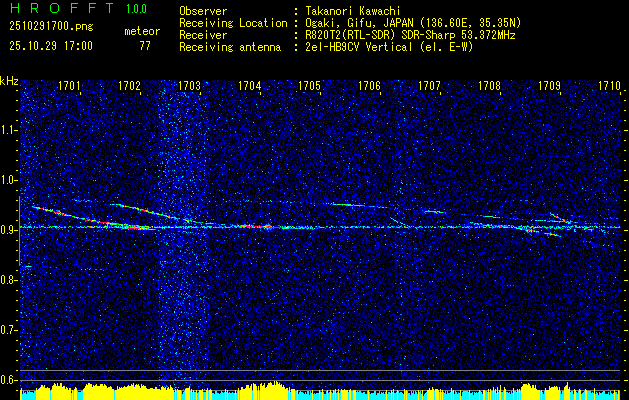Click frequency axis label 0.7

(9, 330)
